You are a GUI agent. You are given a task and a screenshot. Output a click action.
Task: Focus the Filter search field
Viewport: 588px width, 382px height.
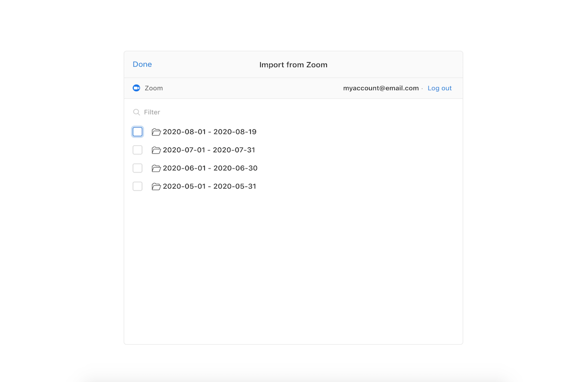[293, 112]
